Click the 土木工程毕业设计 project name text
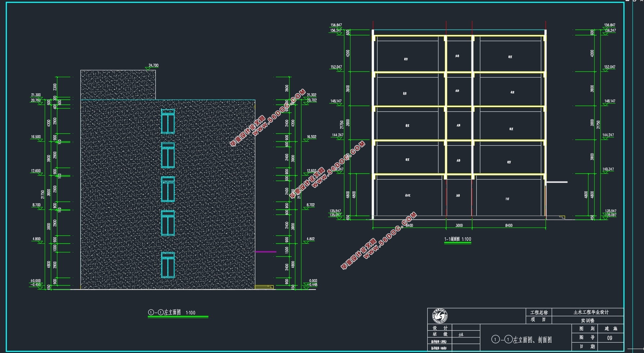 pos(591,312)
